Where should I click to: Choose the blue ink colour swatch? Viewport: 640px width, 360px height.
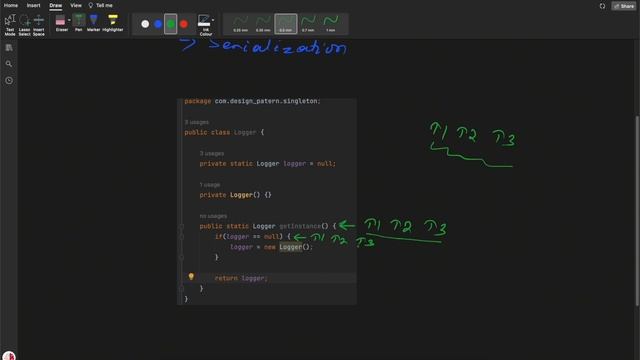158,24
